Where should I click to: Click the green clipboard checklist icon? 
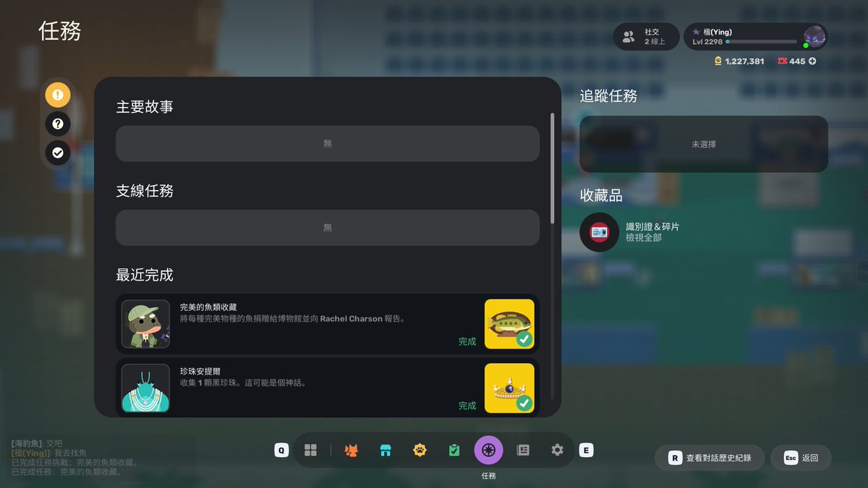(x=454, y=449)
